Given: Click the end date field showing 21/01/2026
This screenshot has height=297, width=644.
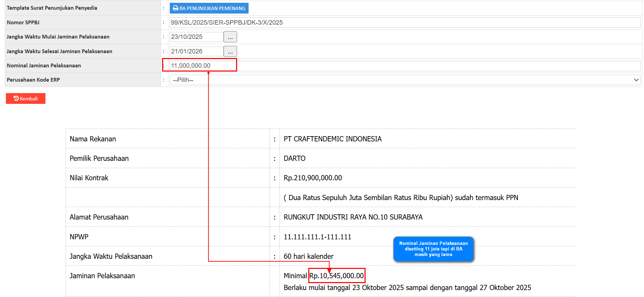Looking at the screenshot, I should (x=196, y=51).
